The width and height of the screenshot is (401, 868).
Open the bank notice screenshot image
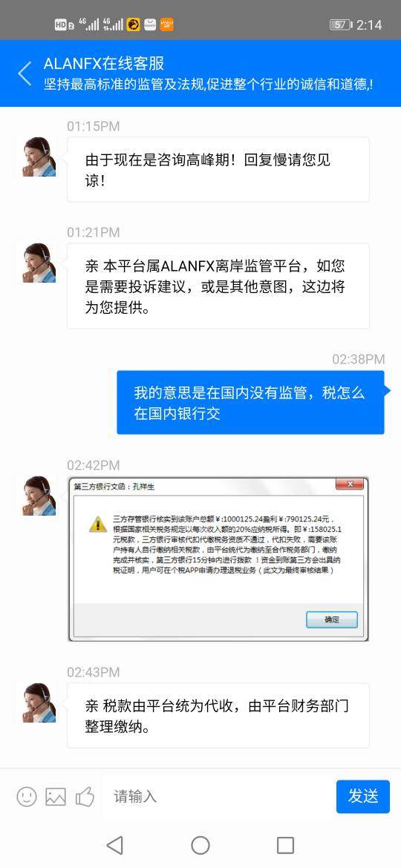(218, 559)
